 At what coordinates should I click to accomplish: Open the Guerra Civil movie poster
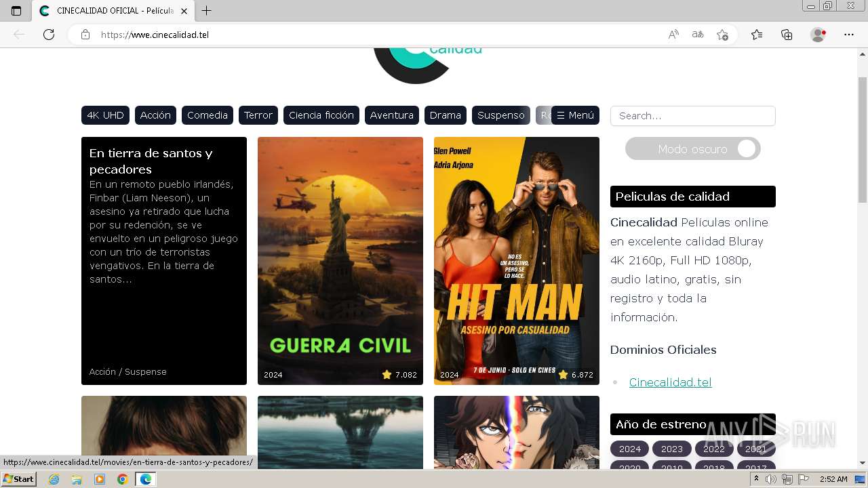[x=340, y=261]
